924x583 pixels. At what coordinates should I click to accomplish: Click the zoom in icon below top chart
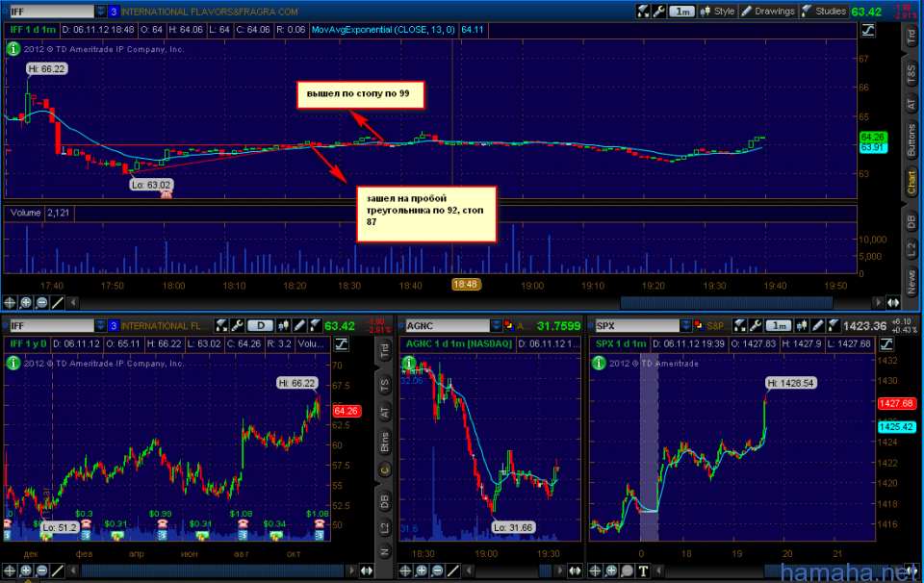tap(28, 302)
